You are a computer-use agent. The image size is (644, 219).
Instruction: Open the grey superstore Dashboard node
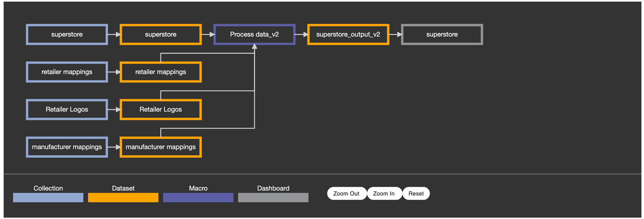click(442, 35)
